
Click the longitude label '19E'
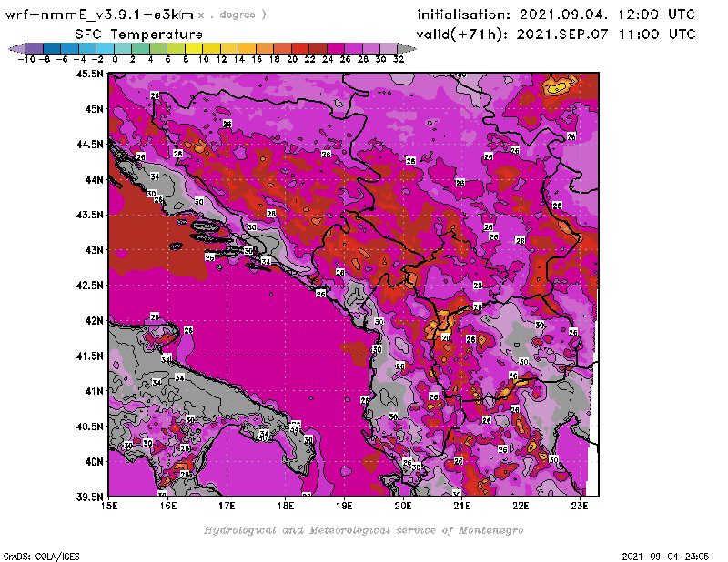coord(345,506)
